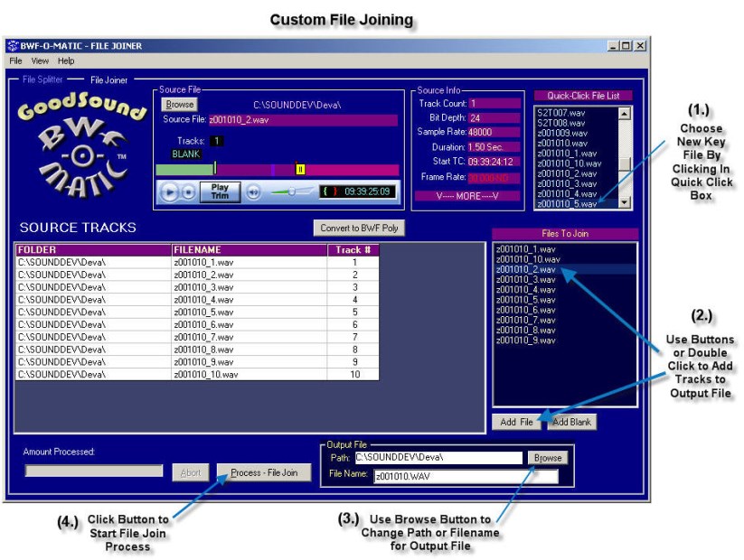Click Convert to BWF Poly button
744x560 pixels.
click(x=359, y=229)
